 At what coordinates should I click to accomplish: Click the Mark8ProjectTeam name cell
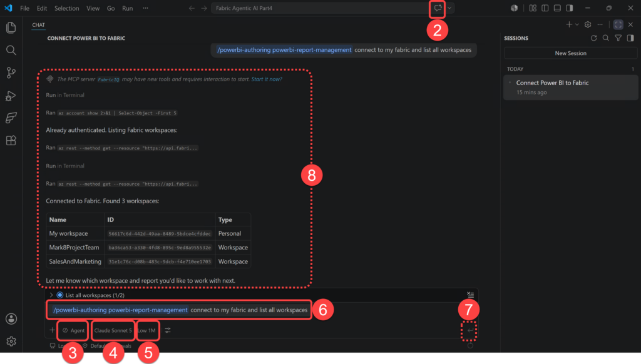74,248
